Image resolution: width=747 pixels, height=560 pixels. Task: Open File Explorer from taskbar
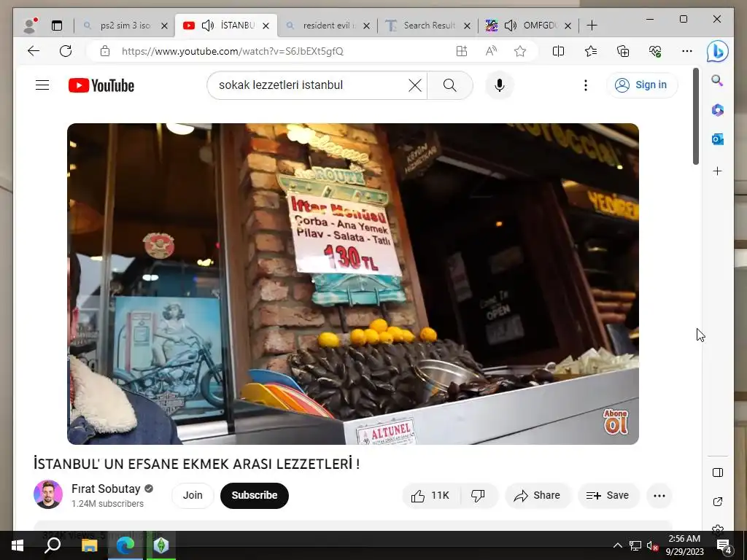point(89,545)
